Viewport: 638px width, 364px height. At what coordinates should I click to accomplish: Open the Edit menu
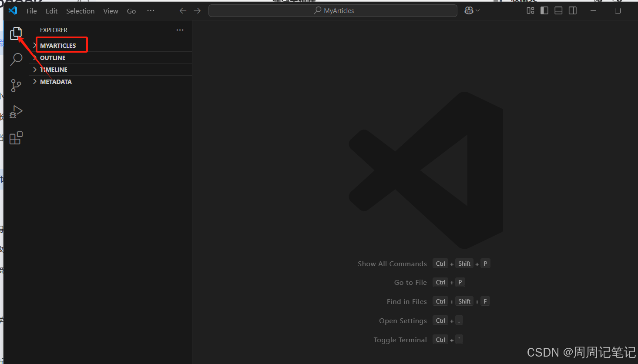[51, 11]
